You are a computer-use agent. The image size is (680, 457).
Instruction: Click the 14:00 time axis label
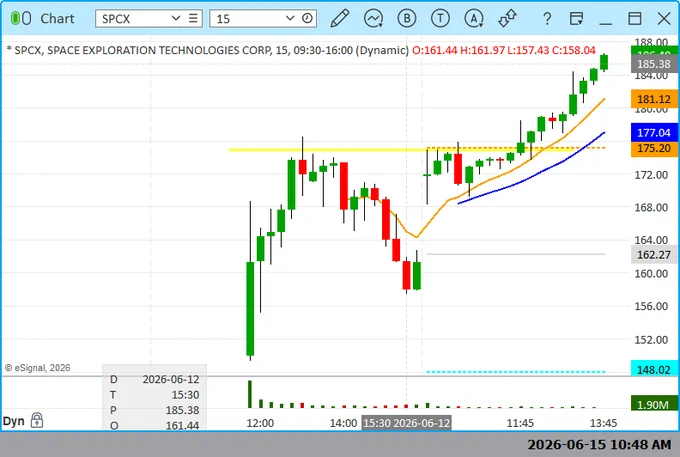[343, 423]
